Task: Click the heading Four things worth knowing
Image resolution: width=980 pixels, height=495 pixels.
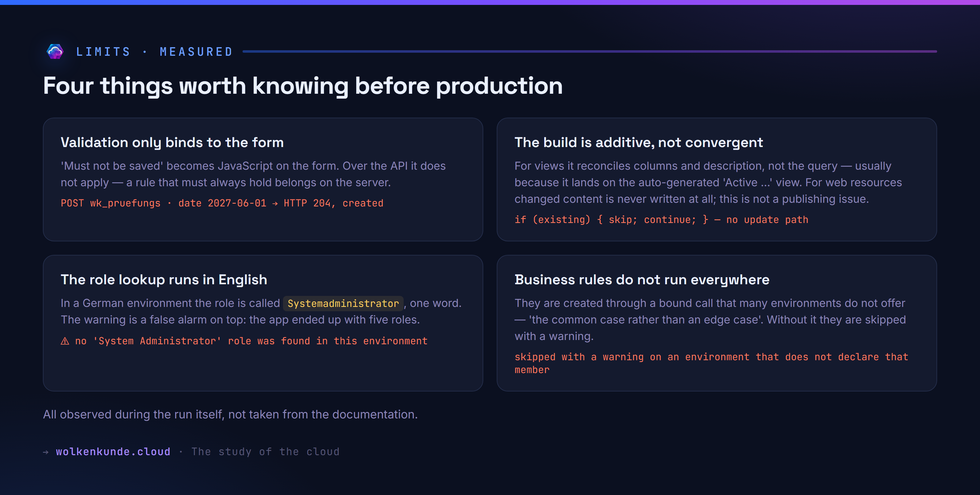Action: 303,85
